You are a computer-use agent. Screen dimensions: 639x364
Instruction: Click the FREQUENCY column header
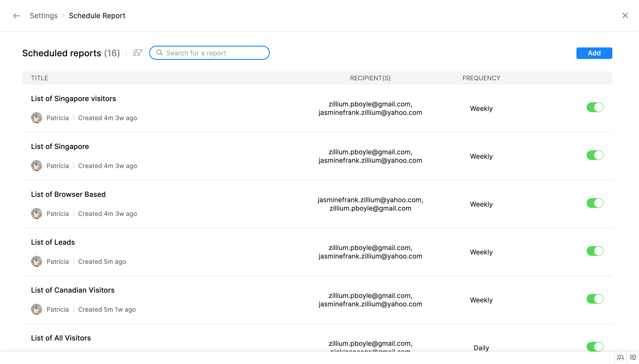(x=481, y=78)
